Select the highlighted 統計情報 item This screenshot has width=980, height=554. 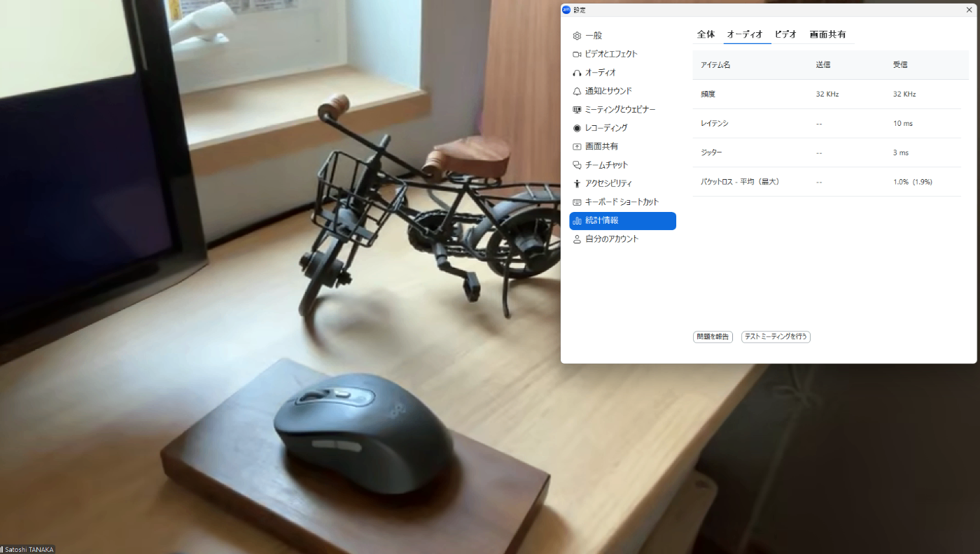click(622, 221)
